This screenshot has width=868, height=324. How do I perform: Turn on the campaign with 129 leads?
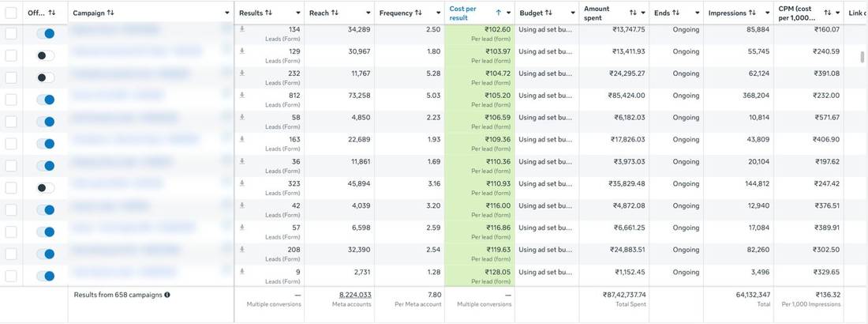[46, 55]
